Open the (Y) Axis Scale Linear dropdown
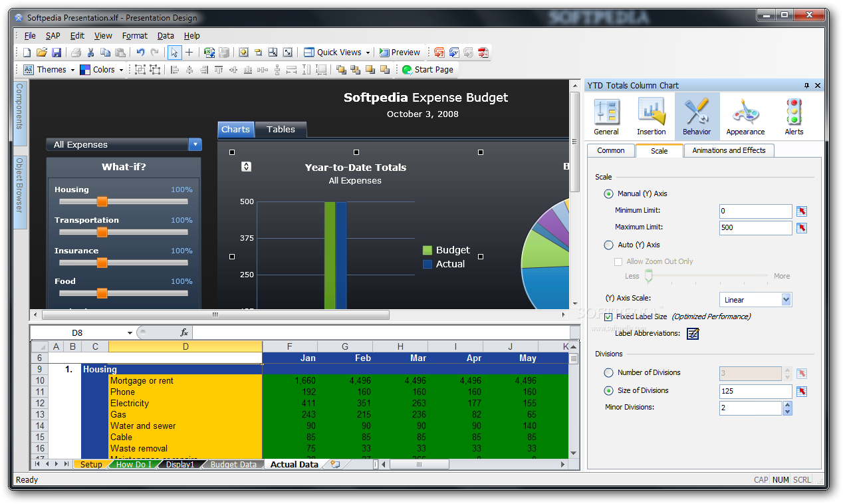The height and width of the screenshot is (504, 843). click(786, 300)
